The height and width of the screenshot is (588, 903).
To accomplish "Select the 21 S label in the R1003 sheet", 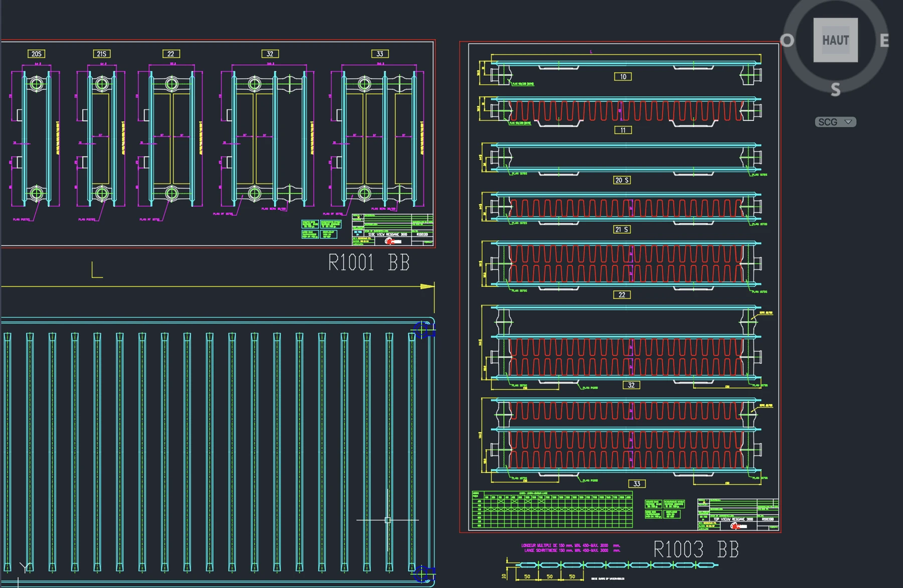I will click(622, 229).
